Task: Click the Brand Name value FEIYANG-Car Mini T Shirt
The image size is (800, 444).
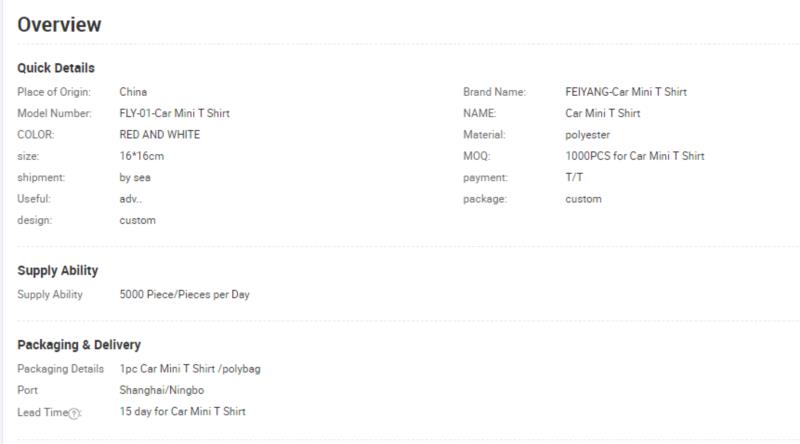Action: [626, 92]
